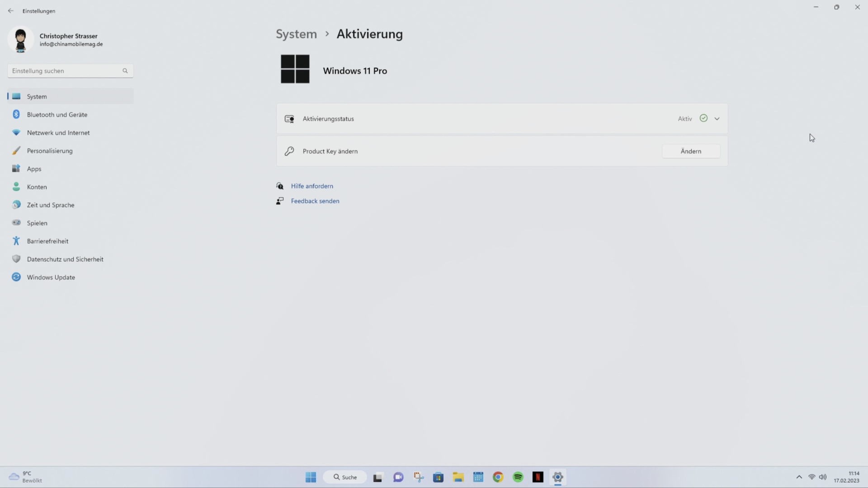Open Netzwerk und Internet settings
868x488 pixels.
[x=58, y=133]
